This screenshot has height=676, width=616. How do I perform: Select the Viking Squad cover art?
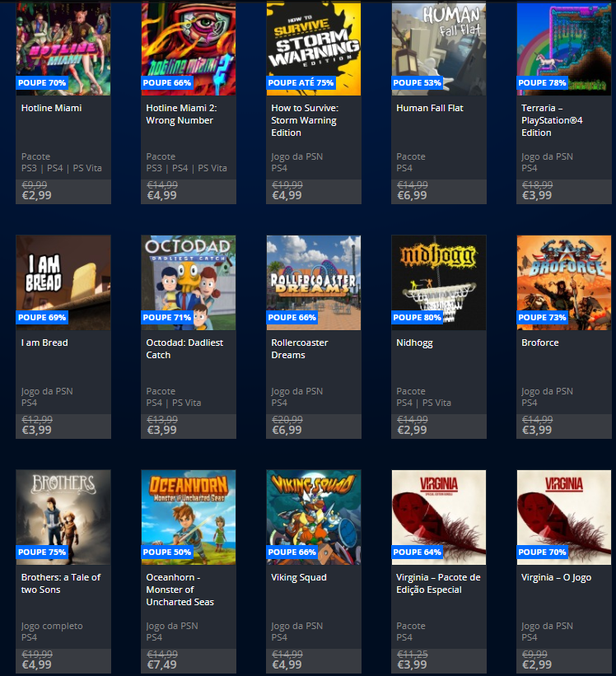314,517
